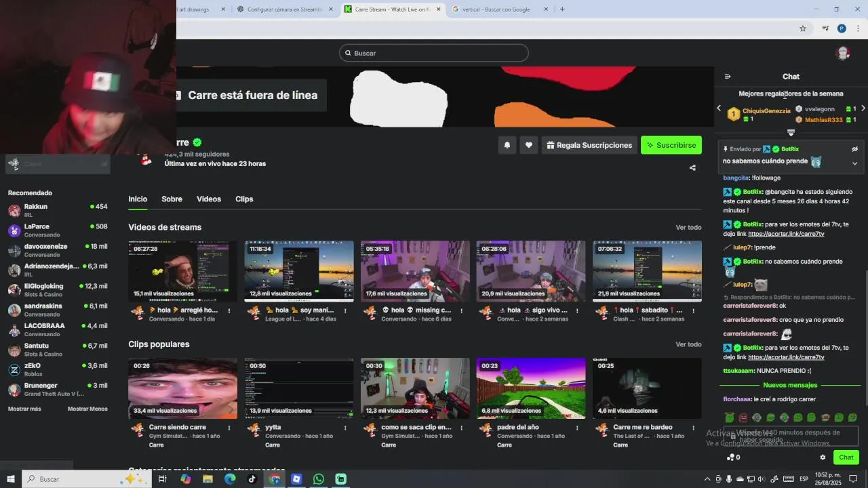The height and width of the screenshot is (488, 868).
Task: Click the Windows taskbar search box
Action: click(87, 479)
